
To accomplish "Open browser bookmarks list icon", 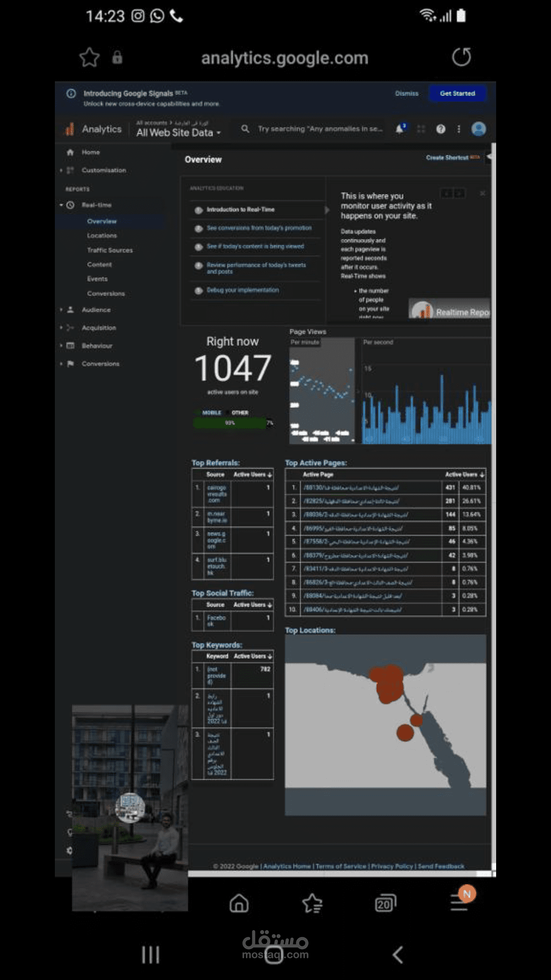I will click(312, 904).
